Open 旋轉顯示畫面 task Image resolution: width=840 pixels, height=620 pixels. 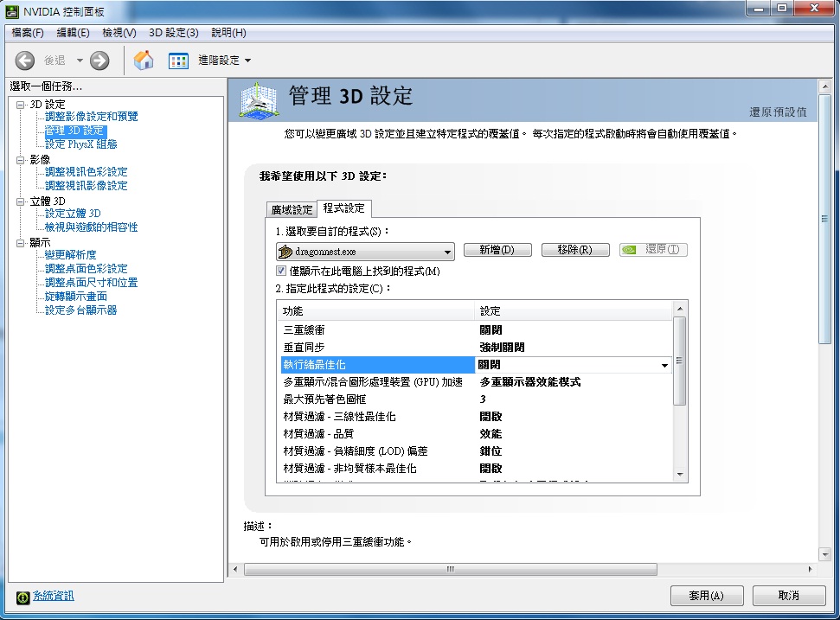pos(75,297)
